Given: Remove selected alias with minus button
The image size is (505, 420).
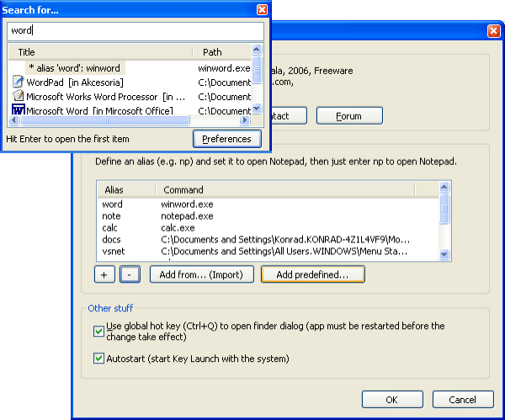Looking at the screenshot, I should [130, 274].
